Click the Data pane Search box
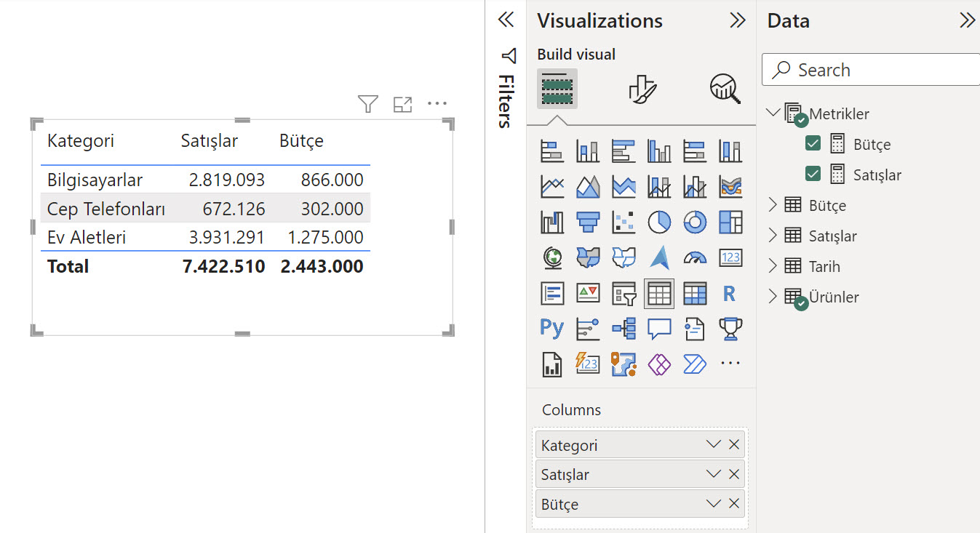 871,70
